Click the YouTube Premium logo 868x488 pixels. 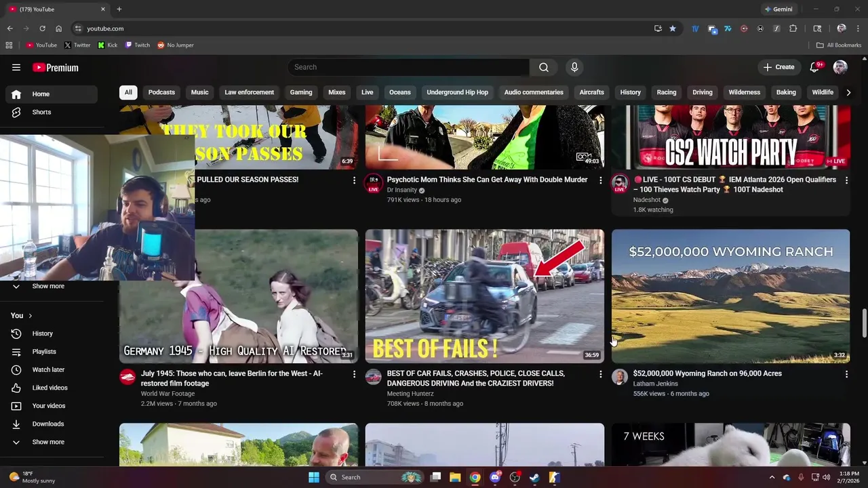point(56,67)
